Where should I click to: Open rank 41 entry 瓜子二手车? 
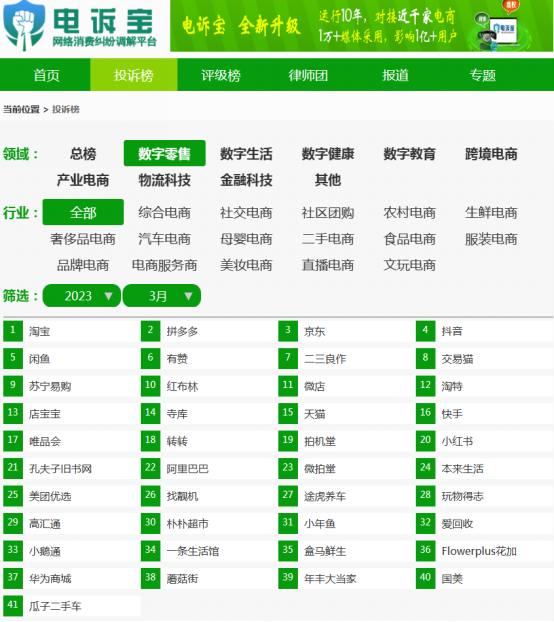(x=55, y=606)
